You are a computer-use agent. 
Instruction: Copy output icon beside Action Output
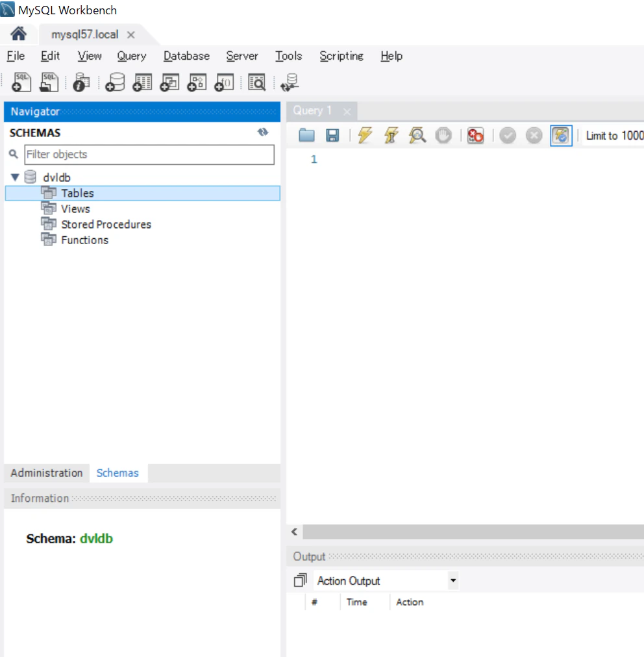300,580
